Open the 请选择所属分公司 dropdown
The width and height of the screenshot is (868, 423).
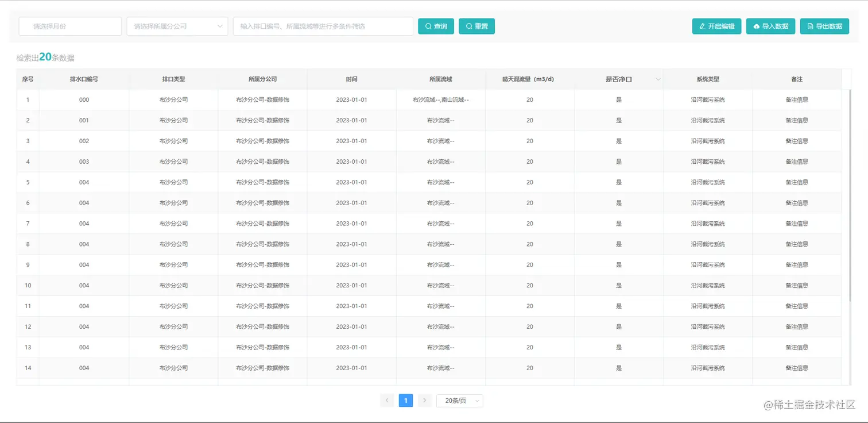177,26
